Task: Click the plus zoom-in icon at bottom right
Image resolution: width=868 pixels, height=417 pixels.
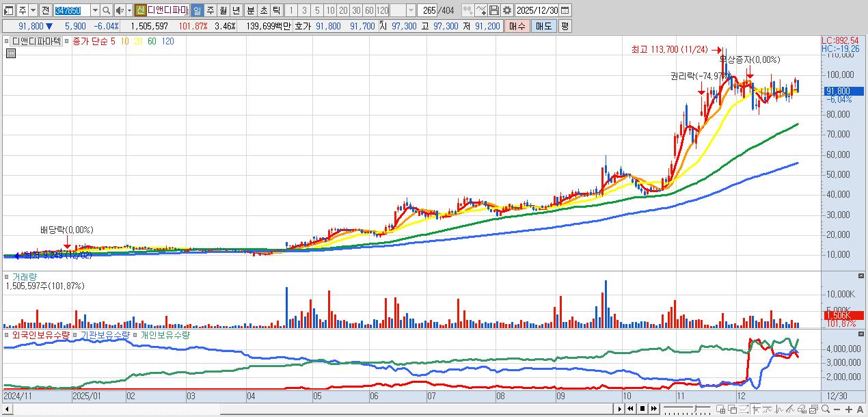Action: (849, 409)
